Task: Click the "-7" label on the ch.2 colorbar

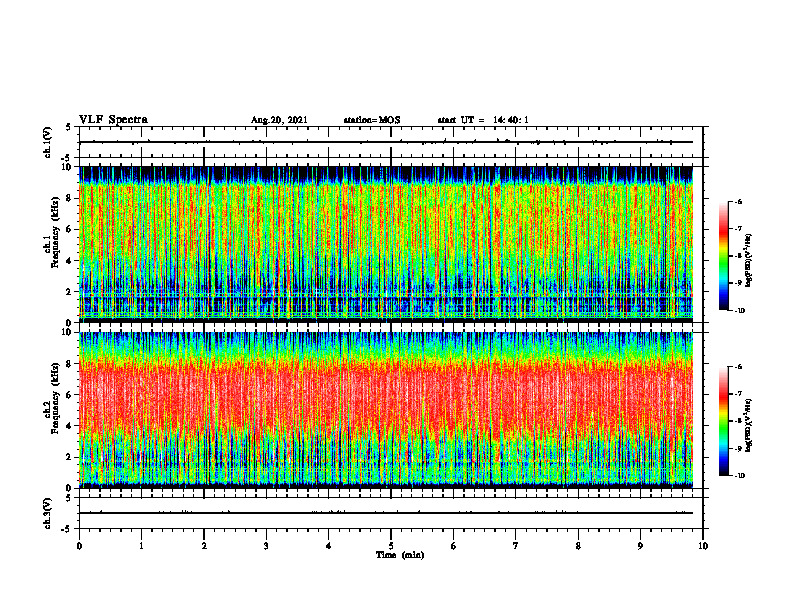Action: click(738, 394)
